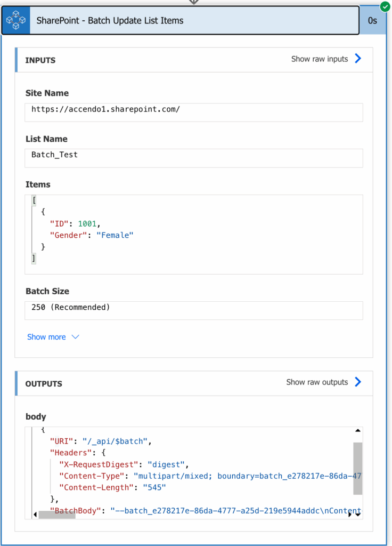Click the Show raw inputs chevron arrow

pyautogui.click(x=358, y=59)
